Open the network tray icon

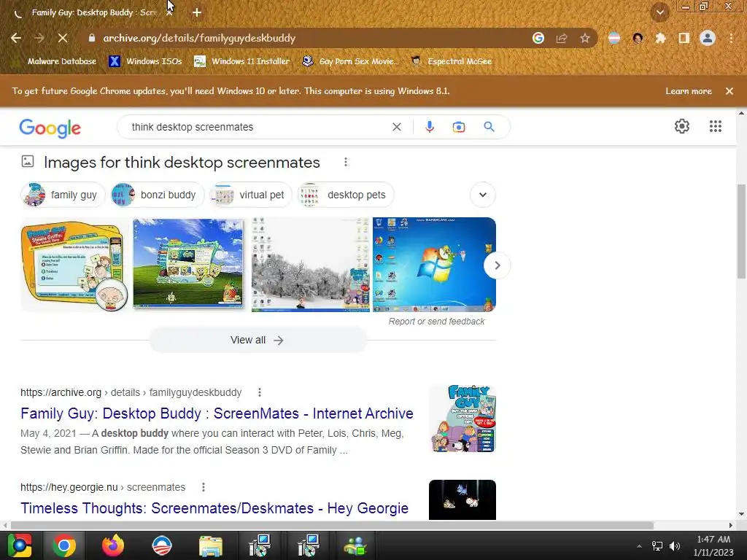point(657,546)
